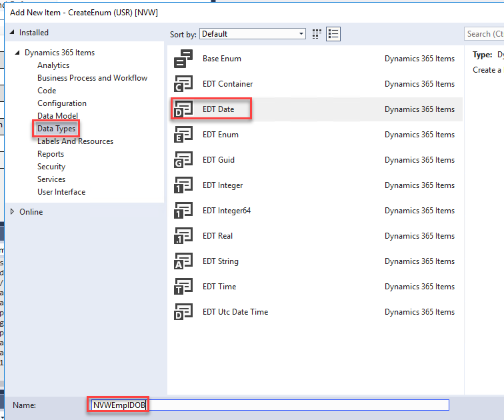Expand the Online section
This screenshot has width=504, height=420.
coord(12,212)
